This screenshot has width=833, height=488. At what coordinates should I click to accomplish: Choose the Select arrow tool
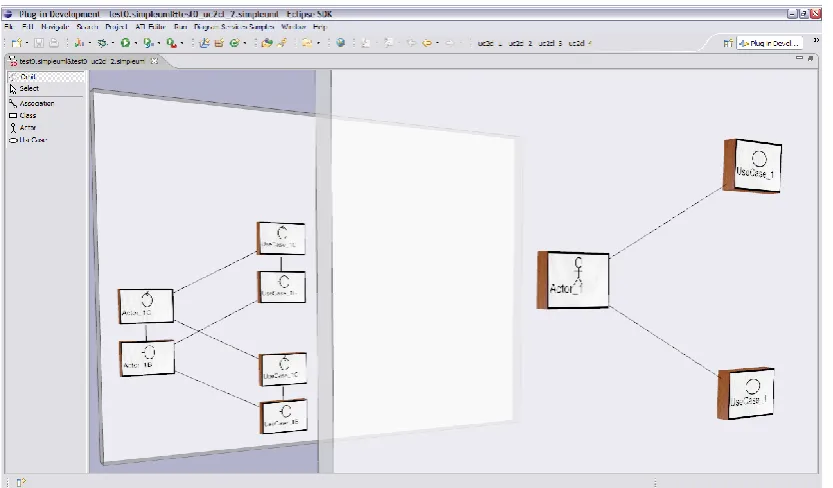(x=24, y=89)
